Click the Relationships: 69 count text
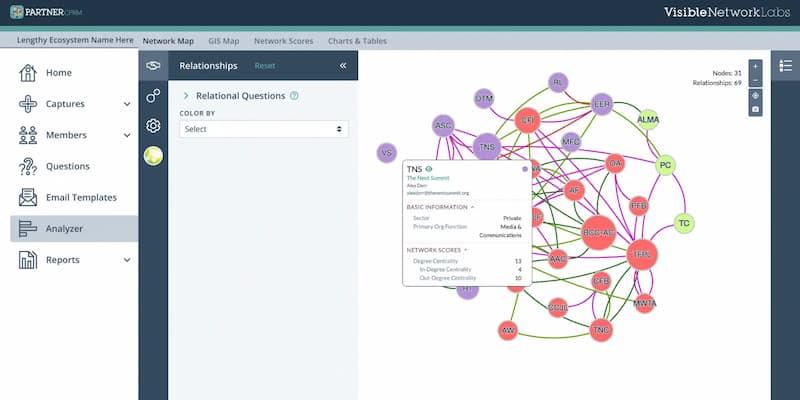This screenshot has height=400, width=800. [x=717, y=83]
